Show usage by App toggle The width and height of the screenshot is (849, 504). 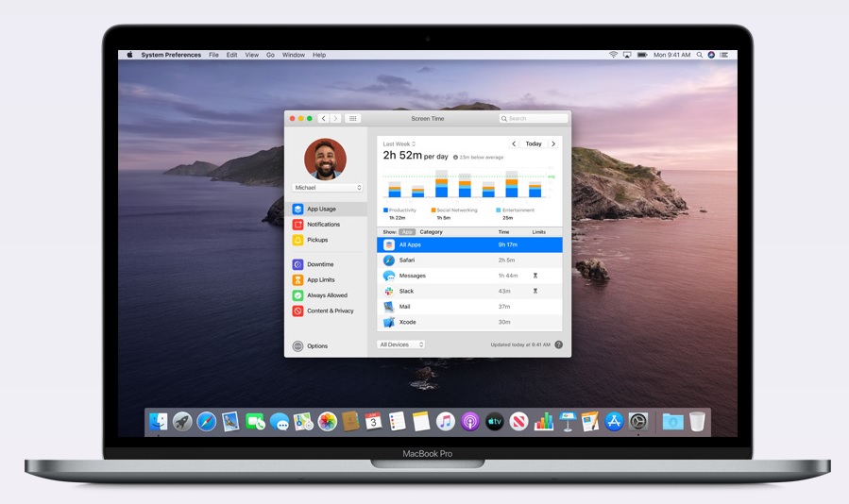pos(407,231)
